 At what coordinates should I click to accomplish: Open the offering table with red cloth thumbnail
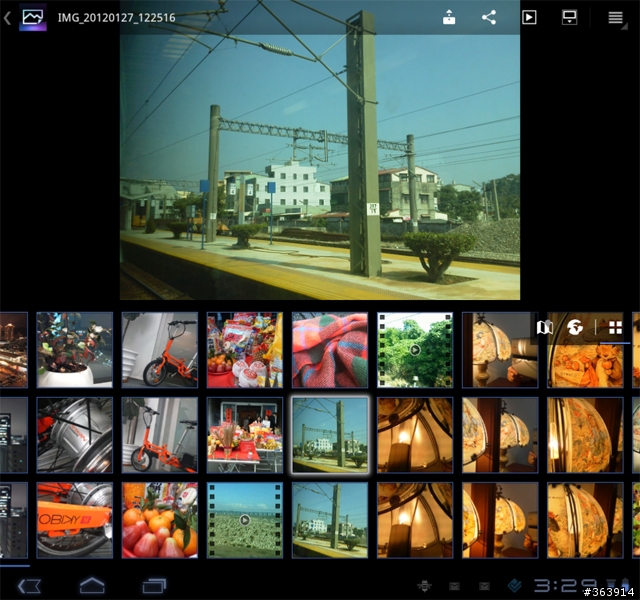click(x=245, y=435)
